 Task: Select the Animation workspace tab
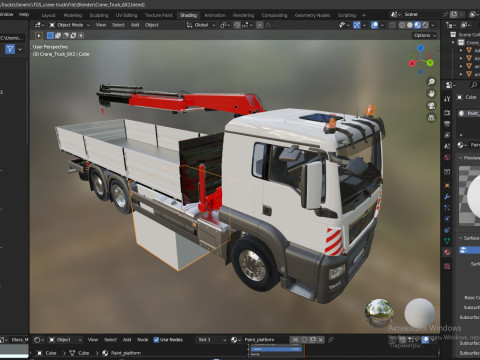215,15
